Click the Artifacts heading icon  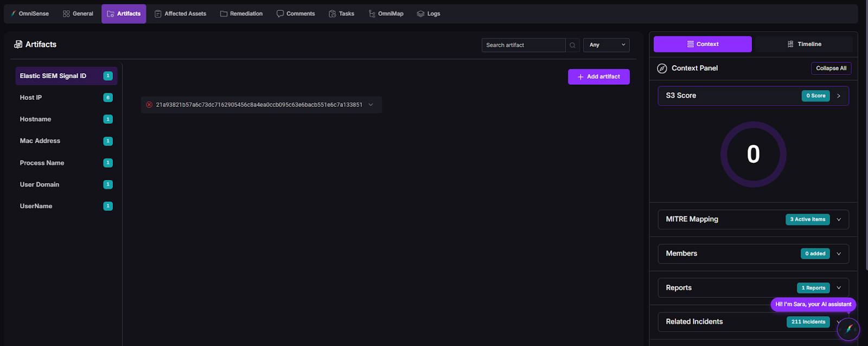(18, 44)
